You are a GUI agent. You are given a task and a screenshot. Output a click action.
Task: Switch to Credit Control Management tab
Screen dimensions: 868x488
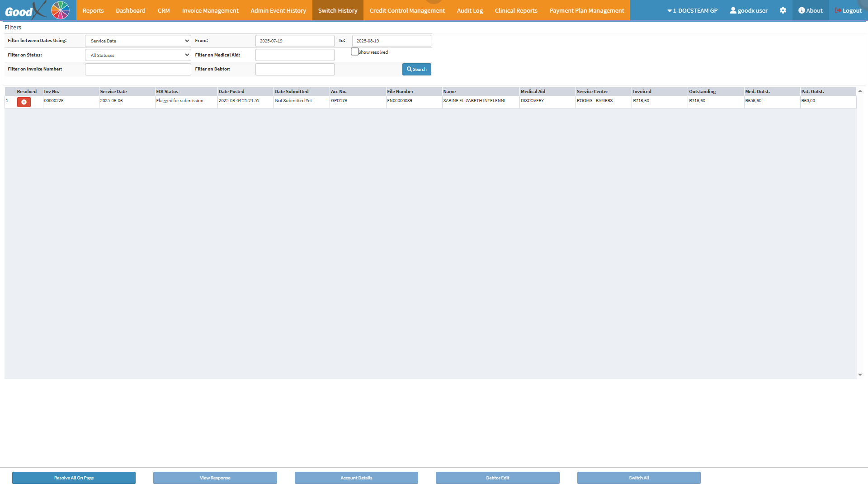click(407, 10)
